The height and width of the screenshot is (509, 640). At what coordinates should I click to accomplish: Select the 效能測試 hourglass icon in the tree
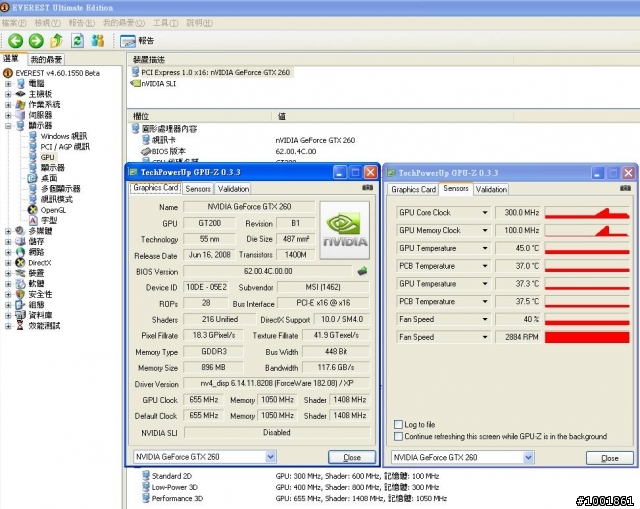(20, 325)
